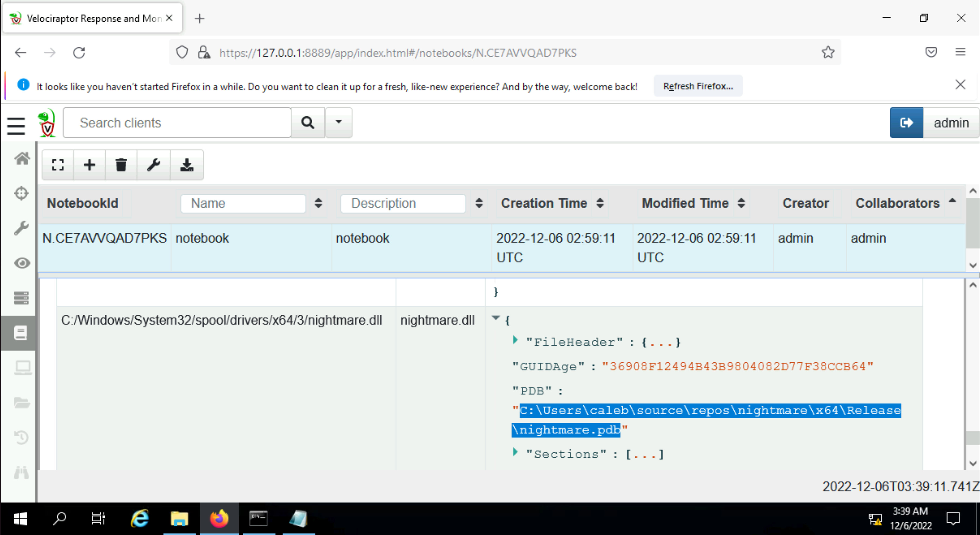Open Hunt Manager crosshair sidebar icon

21,193
